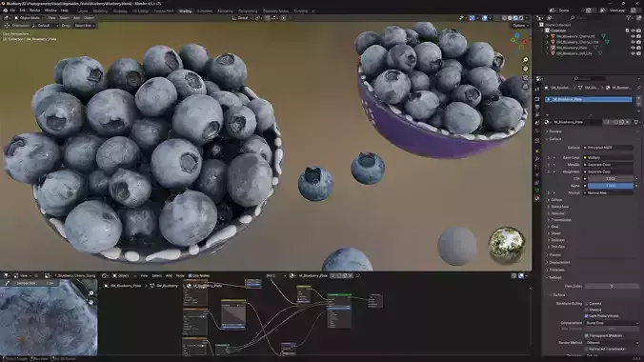Click the M_Blueberry_Plate material name field
This screenshot has height=362, width=644.
coord(576,122)
